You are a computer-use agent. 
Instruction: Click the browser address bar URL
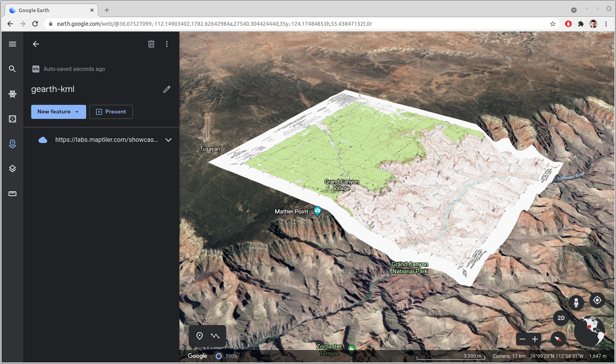pyautogui.click(x=214, y=24)
